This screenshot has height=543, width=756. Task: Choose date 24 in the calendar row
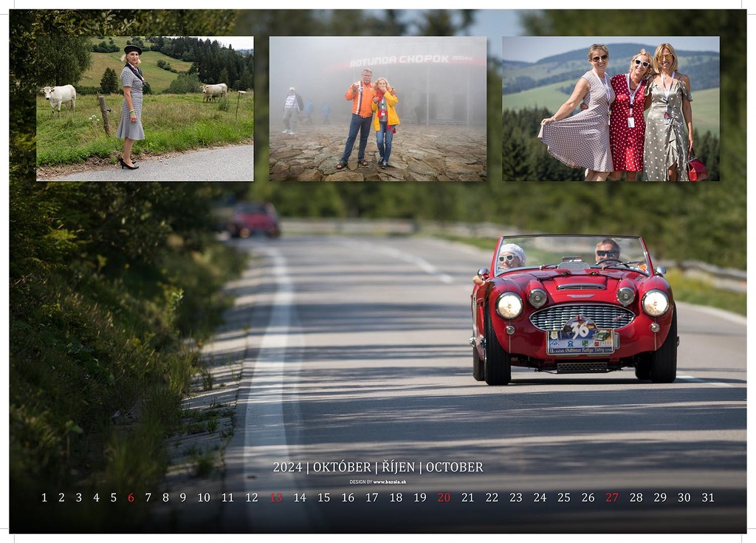540,498
